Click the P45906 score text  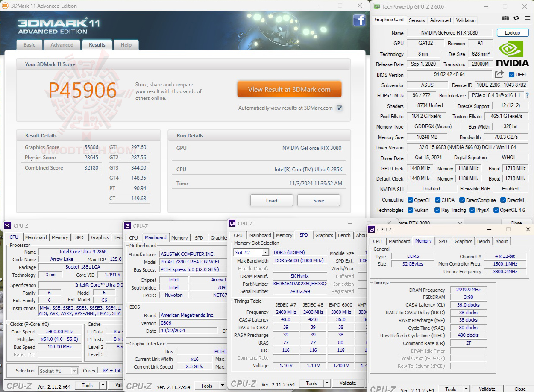pos(82,90)
